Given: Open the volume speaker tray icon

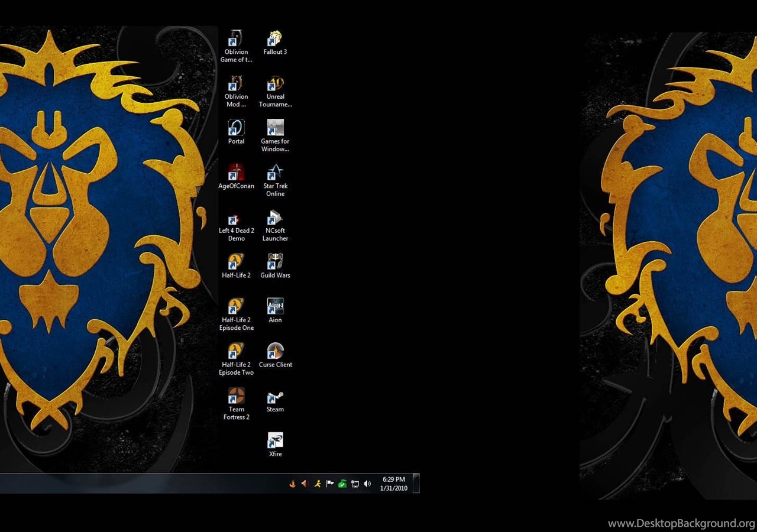Looking at the screenshot, I should (x=367, y=484).
